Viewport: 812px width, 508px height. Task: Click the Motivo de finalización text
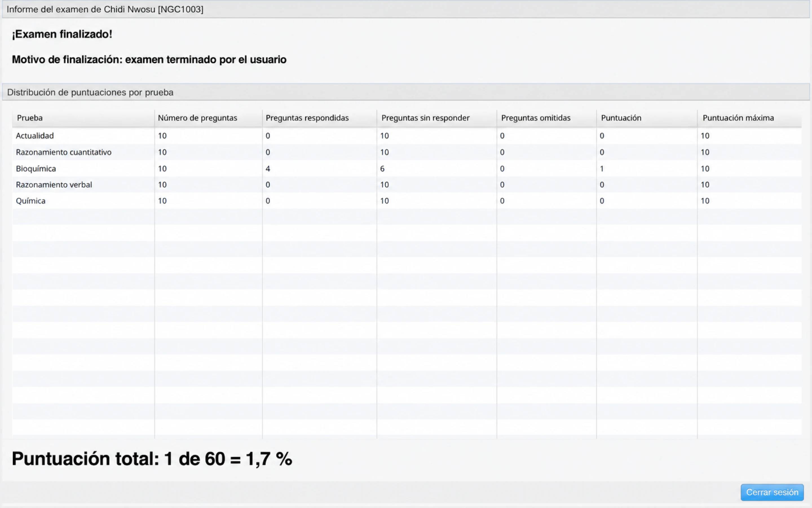pyautogui.click(x=149, y=60)
